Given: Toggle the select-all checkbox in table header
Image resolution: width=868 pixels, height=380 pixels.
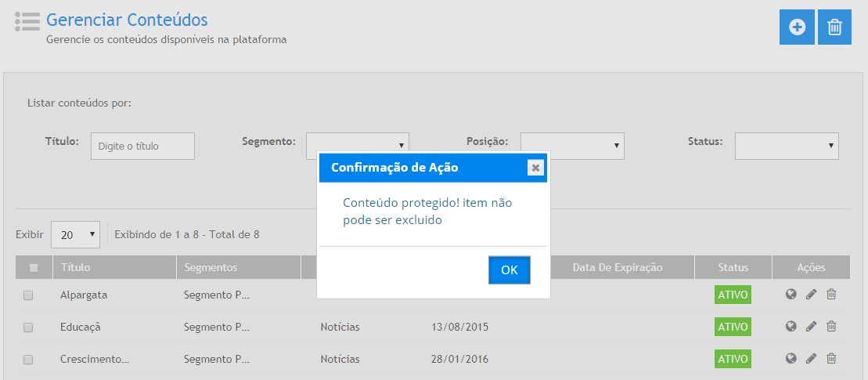Looking at the screenshot, I should (34, 268).
